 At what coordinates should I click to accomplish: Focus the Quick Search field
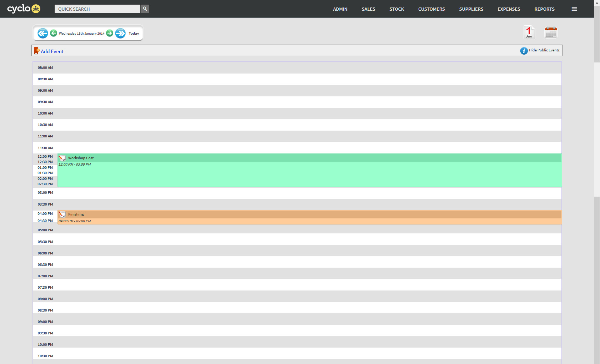click(x=97, y=9)
